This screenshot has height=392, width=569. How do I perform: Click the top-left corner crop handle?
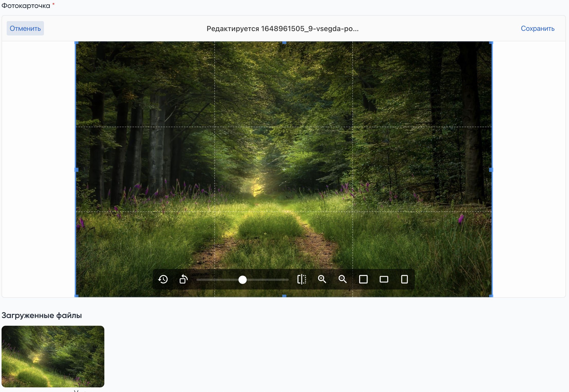click(x=76, y=43)
